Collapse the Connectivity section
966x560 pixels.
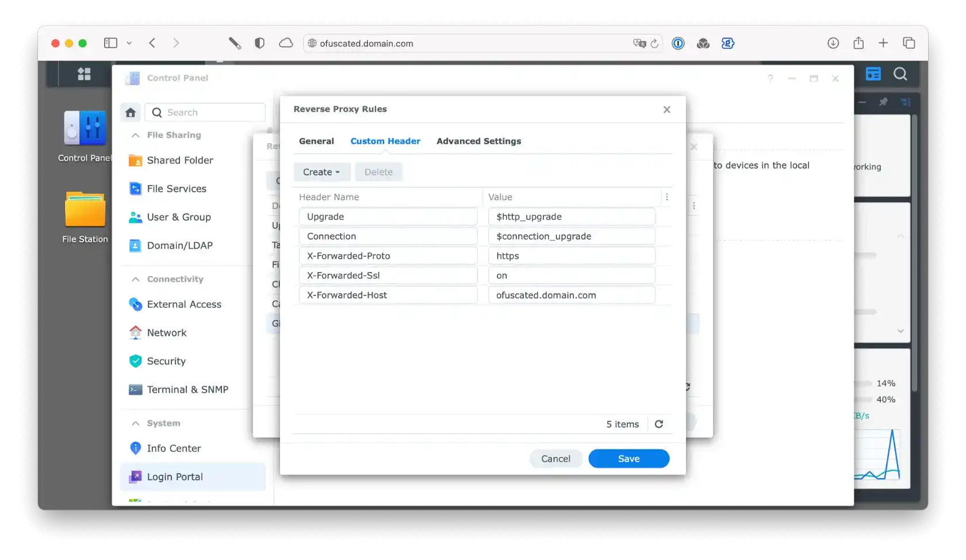(136, 279)
